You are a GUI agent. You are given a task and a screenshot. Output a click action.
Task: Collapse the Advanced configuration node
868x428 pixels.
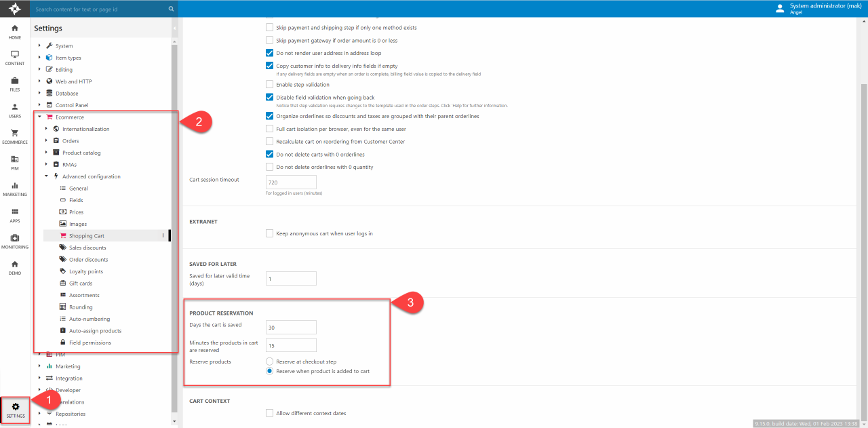point(47,176)
